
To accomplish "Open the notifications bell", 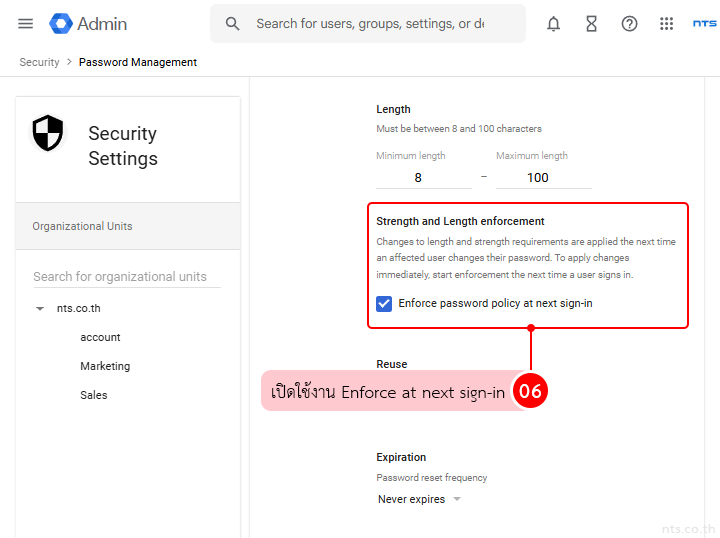I will (553, 24).
